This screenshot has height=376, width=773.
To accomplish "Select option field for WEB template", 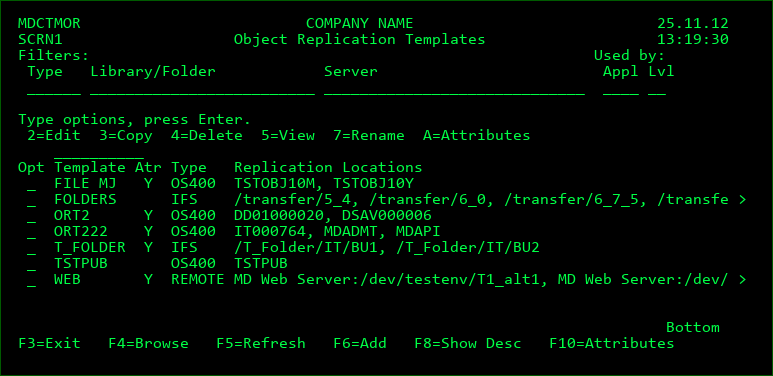I will pyautogui.click(x=32, y=280).
